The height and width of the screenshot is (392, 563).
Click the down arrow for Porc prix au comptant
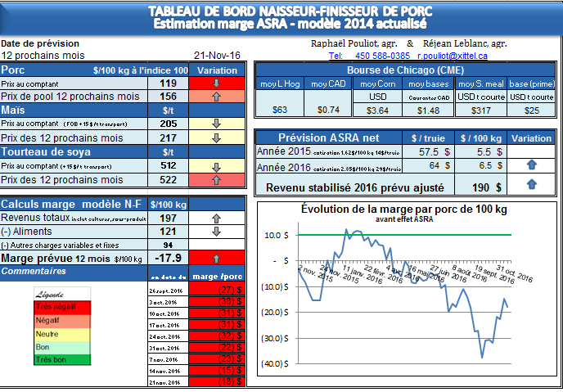coord(217,83)
